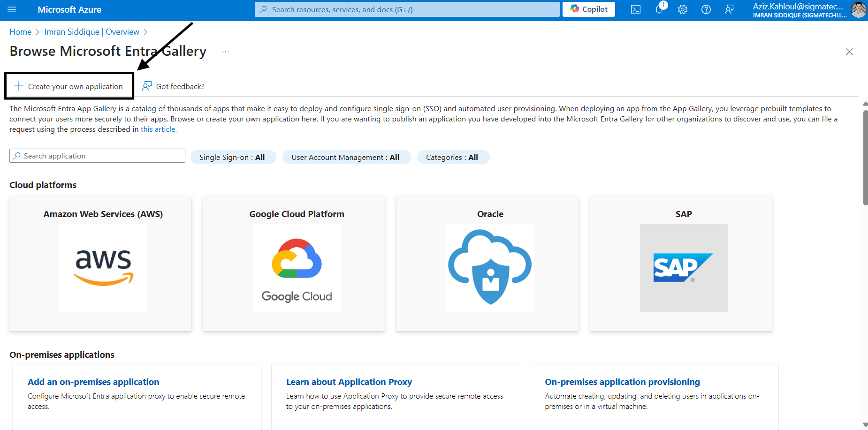Click Create your own application
The width and height of the screenshot is (868, 430).
click(x=69, y=86)
